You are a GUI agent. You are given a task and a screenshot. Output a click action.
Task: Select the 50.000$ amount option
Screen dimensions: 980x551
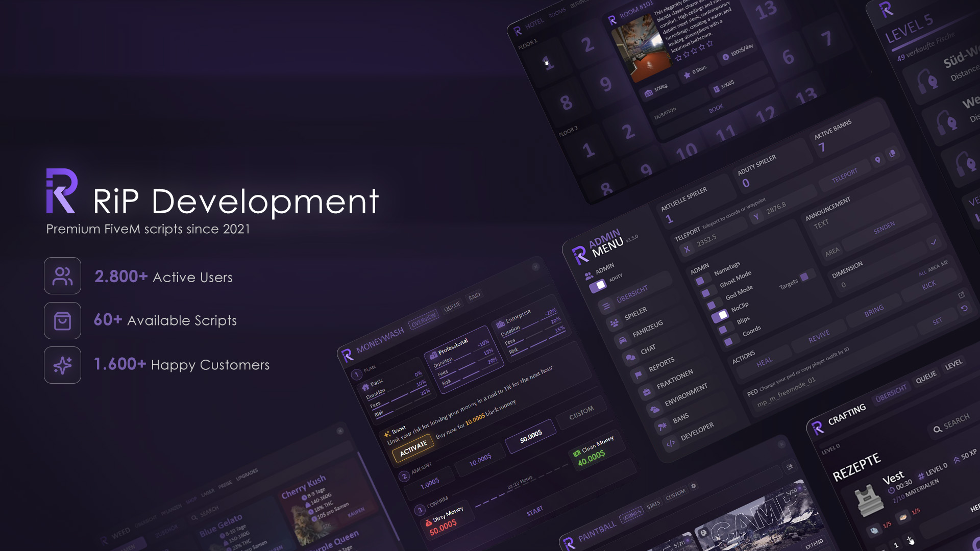(531, 436)
